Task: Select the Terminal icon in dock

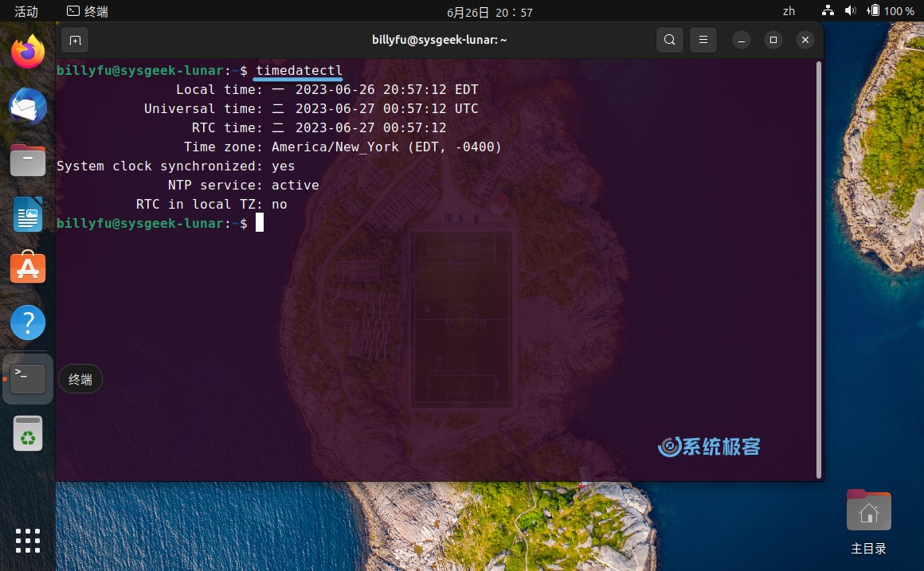Action: coord(28,379)
